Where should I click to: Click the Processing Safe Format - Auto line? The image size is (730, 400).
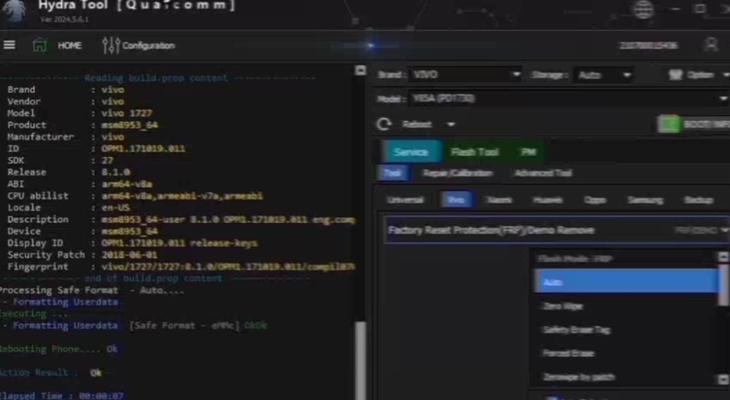(92, 291)
